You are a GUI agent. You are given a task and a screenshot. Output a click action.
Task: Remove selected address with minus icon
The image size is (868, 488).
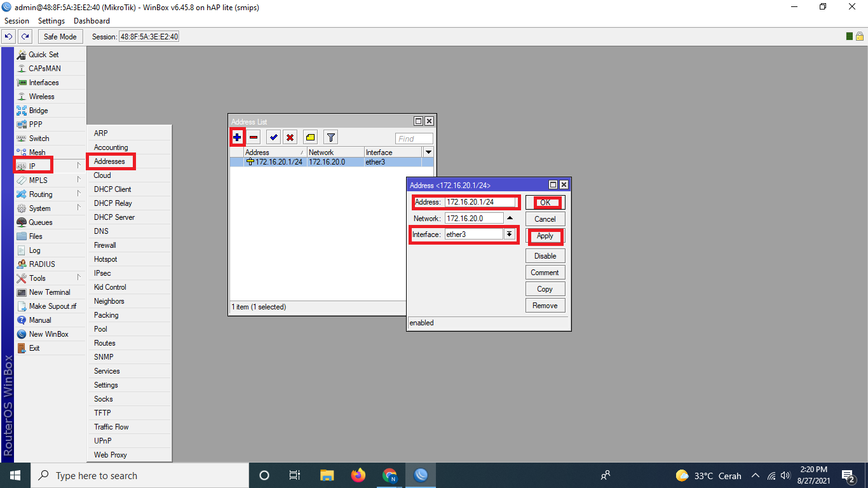tap(254, 137)
